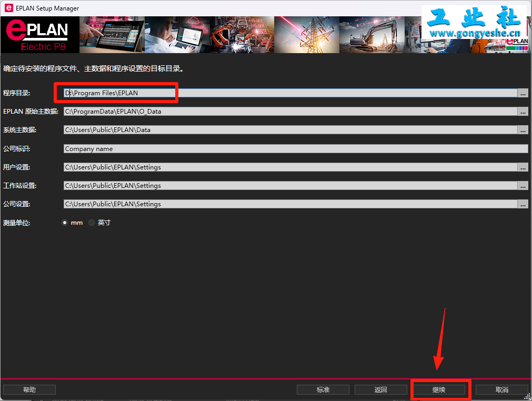Click the EPLAN Electric P8 logo
532x401 pixels.
click(x=39, y=35)
